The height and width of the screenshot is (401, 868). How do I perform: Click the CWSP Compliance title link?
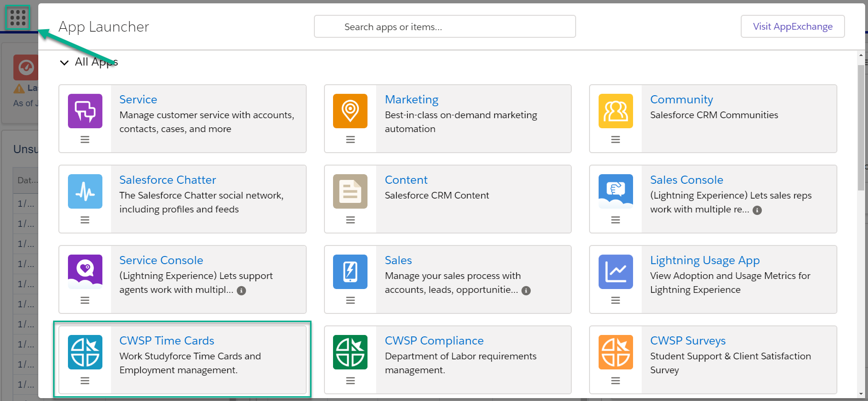pos(434,341)
